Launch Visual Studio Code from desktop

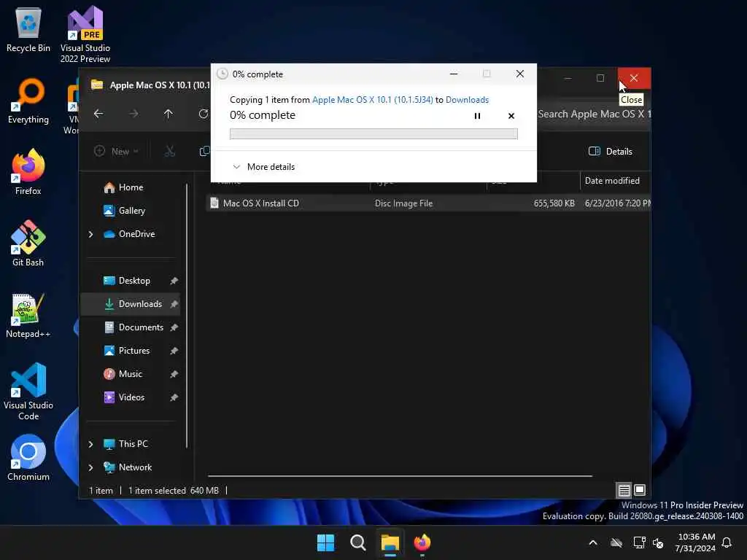(28, 392)
